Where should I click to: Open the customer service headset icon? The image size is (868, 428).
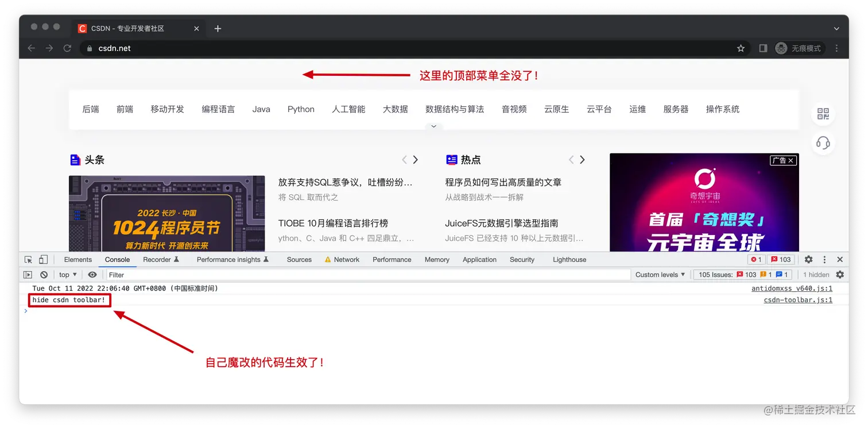(823, 142)
